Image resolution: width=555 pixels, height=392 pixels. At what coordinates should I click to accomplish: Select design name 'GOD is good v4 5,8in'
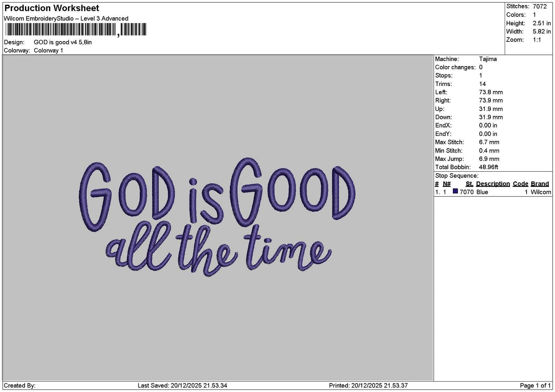[x=63, y=42]
